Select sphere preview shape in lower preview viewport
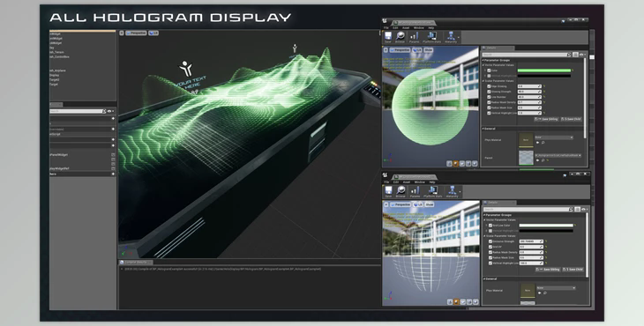 click(x=456, y=302)
